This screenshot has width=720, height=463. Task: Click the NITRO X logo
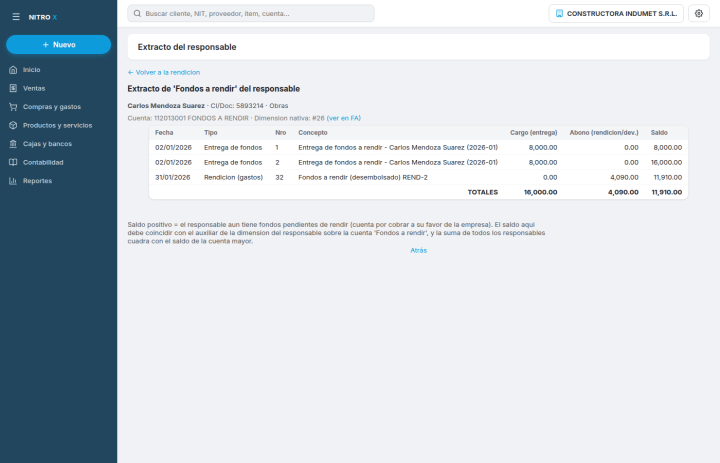(x=43, y=17)
